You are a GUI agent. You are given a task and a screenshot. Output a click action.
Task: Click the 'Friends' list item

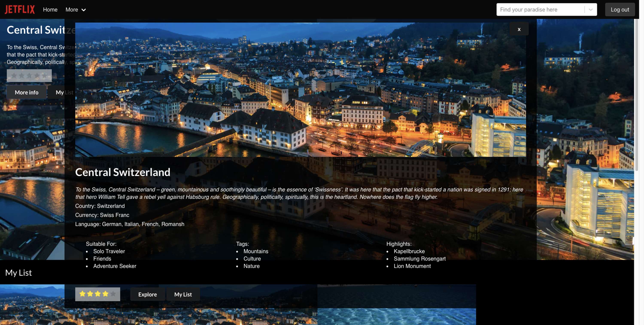[x=102, y=258]
